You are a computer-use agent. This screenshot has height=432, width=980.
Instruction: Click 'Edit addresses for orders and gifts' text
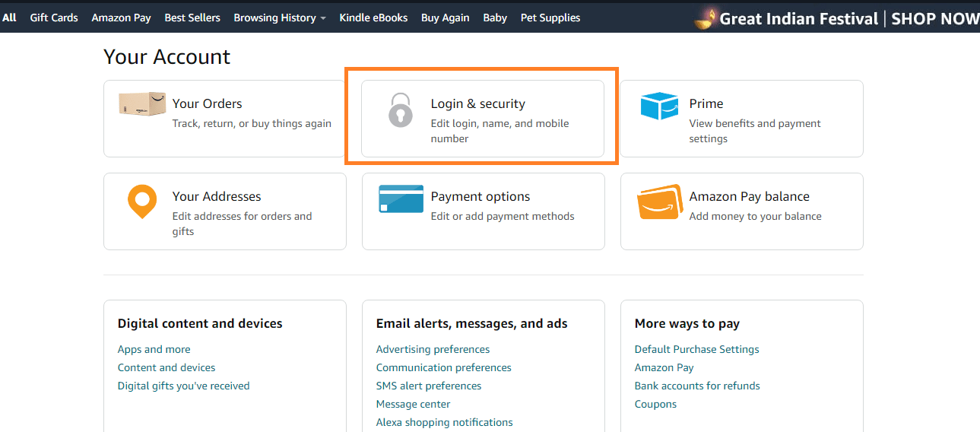[243, 224]
